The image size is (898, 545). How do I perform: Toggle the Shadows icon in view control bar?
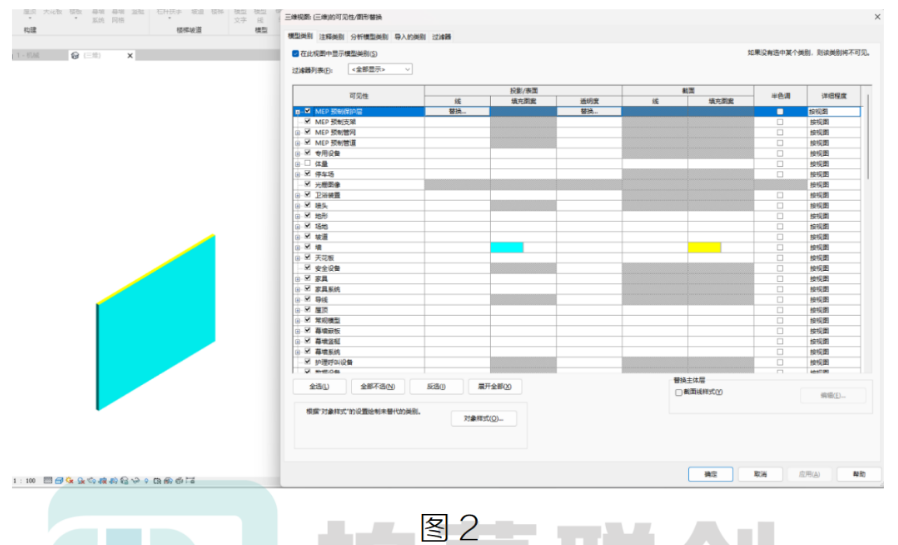point(81,480)
